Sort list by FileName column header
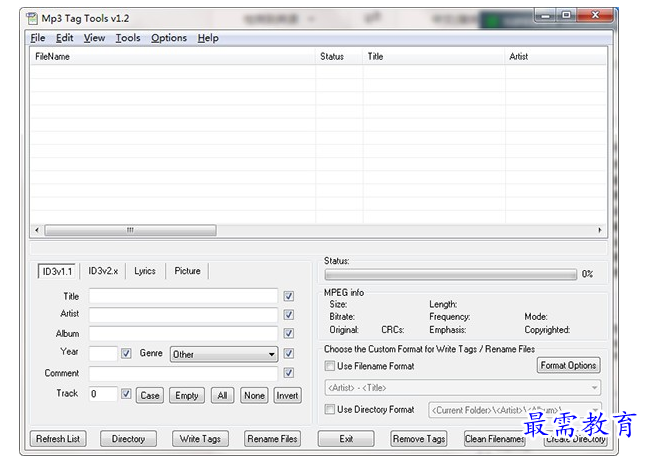The image size is (645, 456). (x=173, y=57)
